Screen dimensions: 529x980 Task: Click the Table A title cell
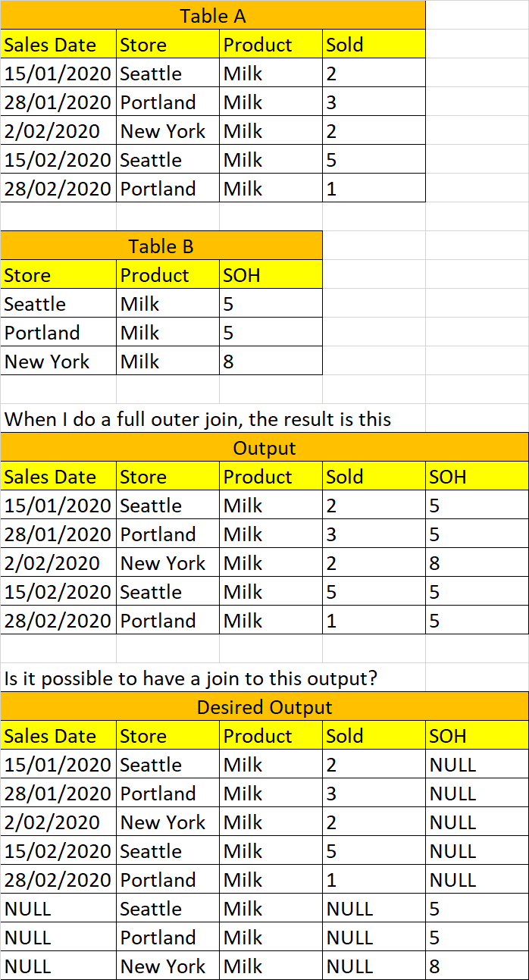212,16
